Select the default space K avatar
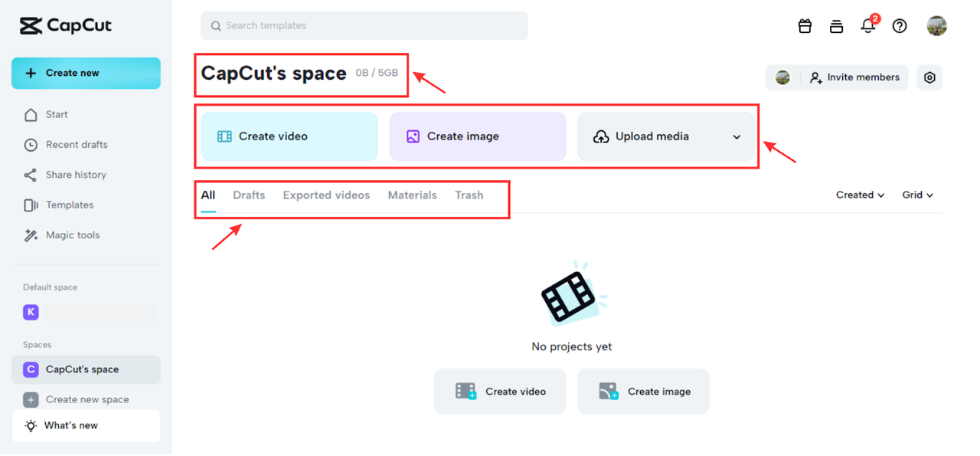This screenshot has width=980, height=456. point(31,312)
